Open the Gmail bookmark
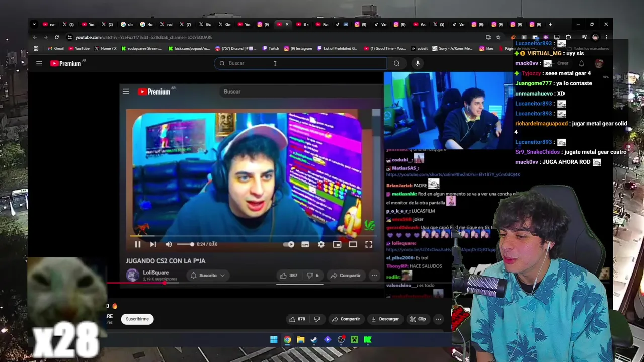 tap(55, 49)
